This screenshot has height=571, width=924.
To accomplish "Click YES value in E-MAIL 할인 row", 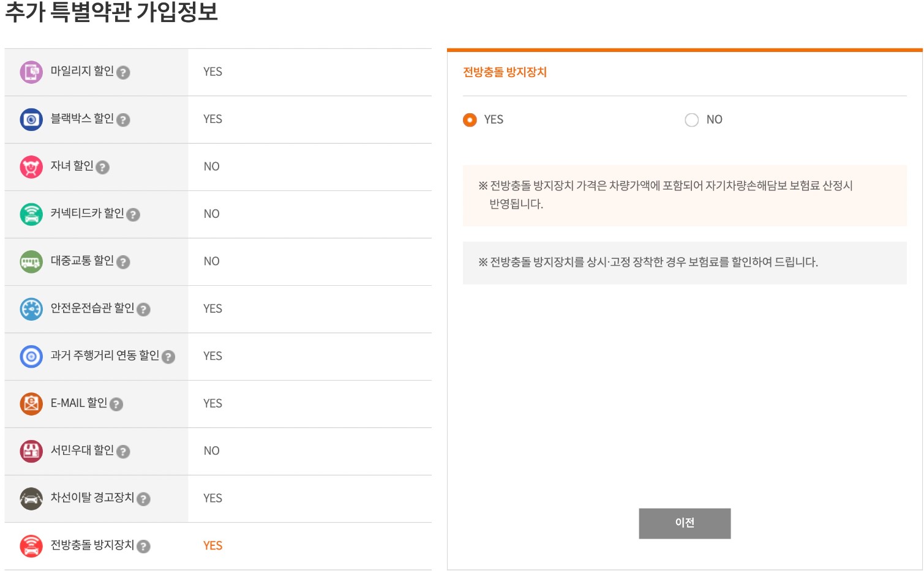I will (212, 403).
